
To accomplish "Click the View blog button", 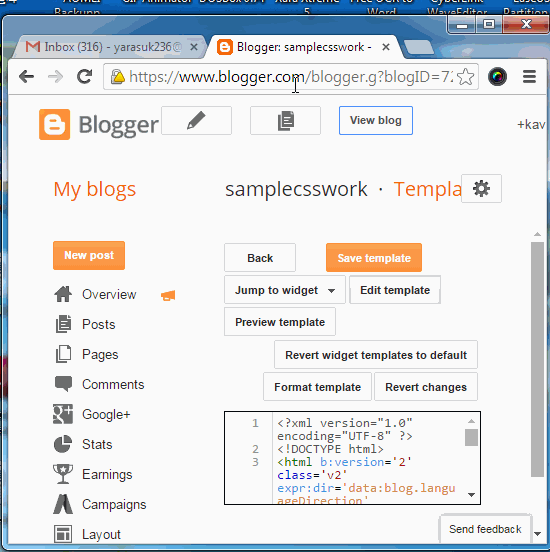I will pos(376,120).
